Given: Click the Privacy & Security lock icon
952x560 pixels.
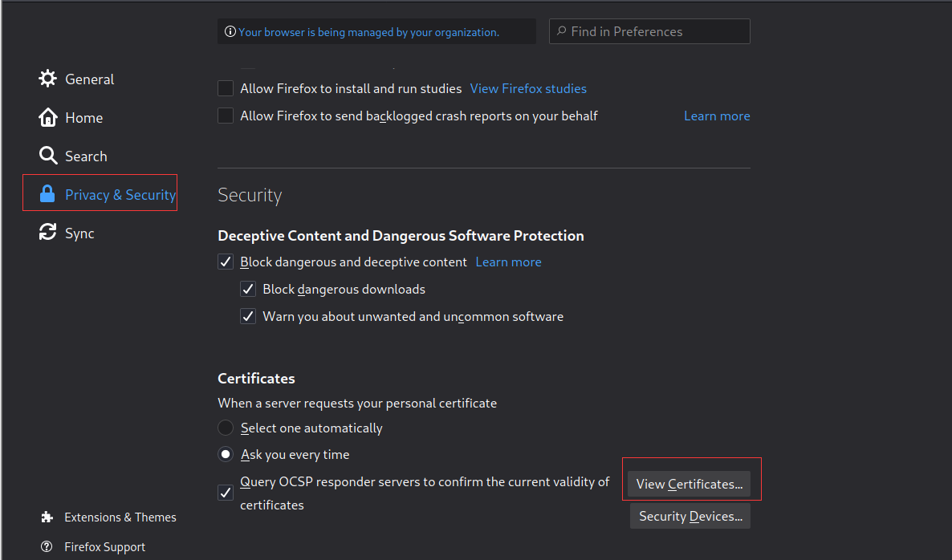Looking at the screenshot, I should pos(48,194).
